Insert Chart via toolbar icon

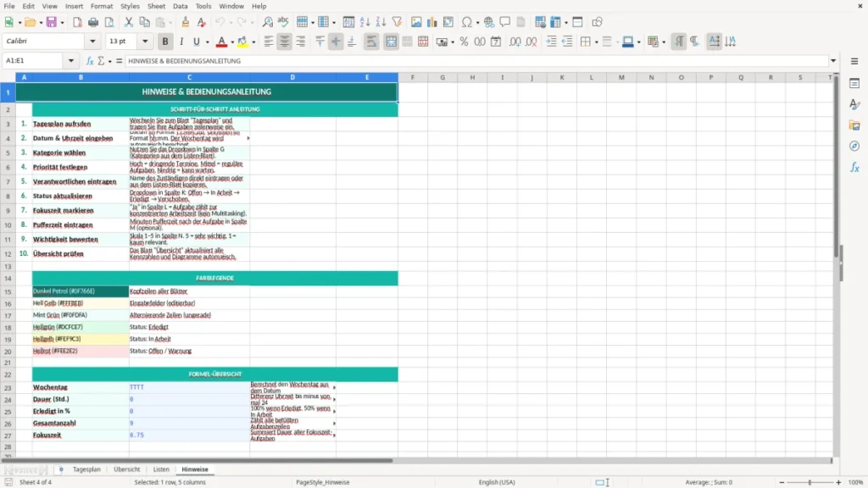(432, 22)
